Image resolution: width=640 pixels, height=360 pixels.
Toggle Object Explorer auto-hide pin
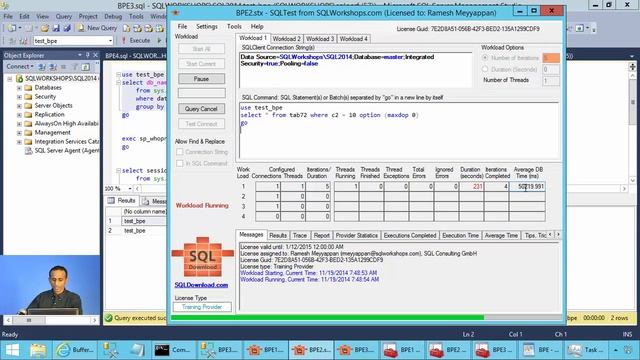pyautogui.click(x=87, y=55)
